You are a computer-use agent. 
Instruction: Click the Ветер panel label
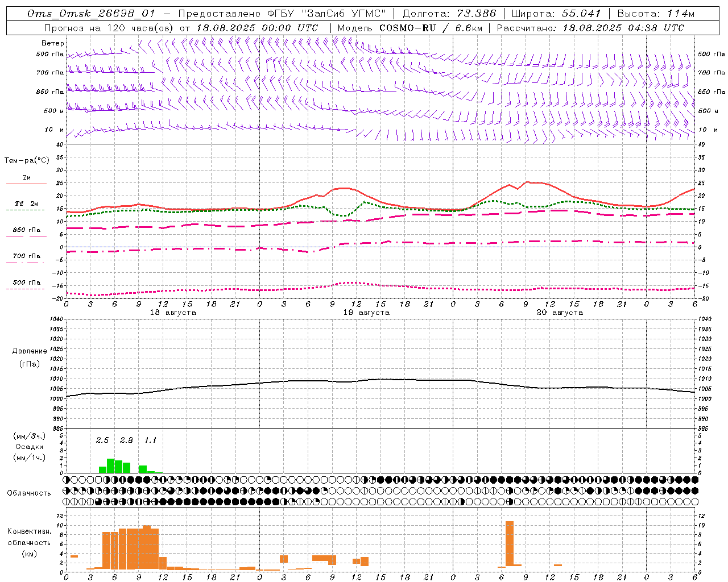(x=53, y=43)
